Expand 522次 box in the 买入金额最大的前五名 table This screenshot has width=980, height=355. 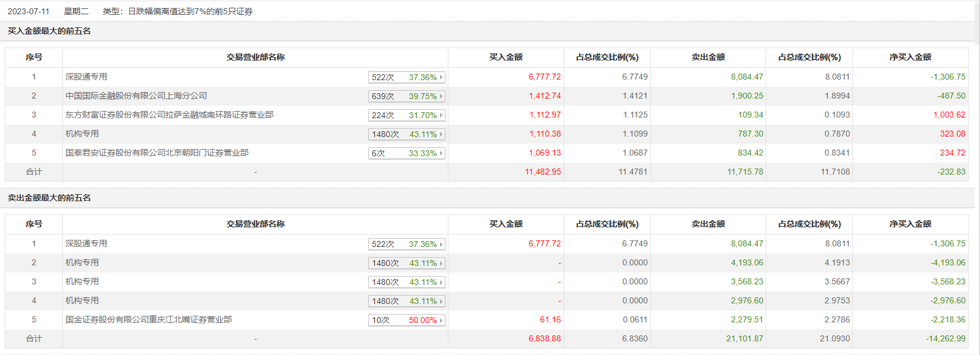[x=406, y=77]
